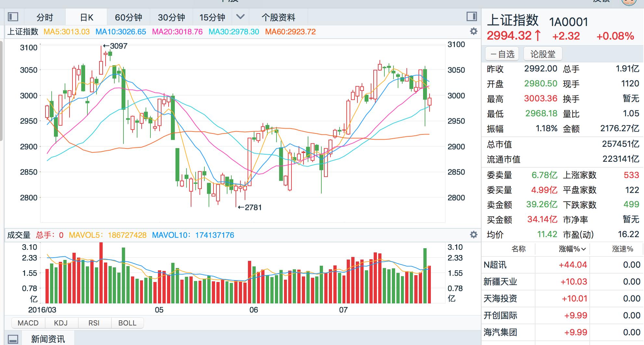The height and width of the screenshot is (345, 644).
Task: Click the bottom-left news panel icon
Action: (13, 339)
